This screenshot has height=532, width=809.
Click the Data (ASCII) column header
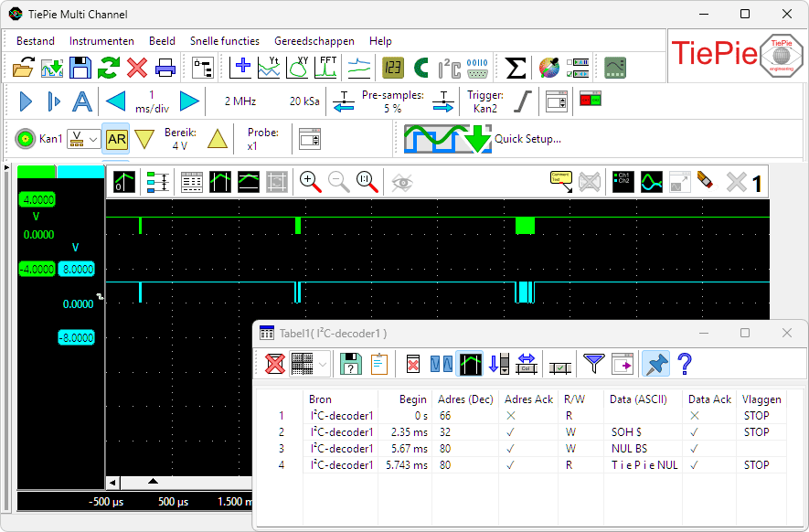[638, 399]
